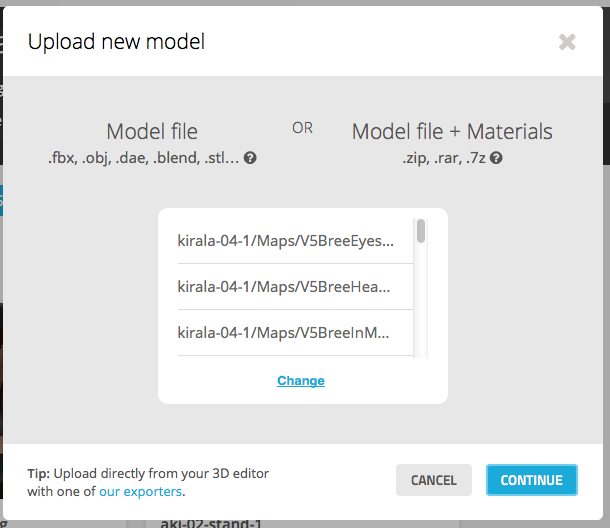Click the Change link
The image size is (610, 528).
coord(301,381)
